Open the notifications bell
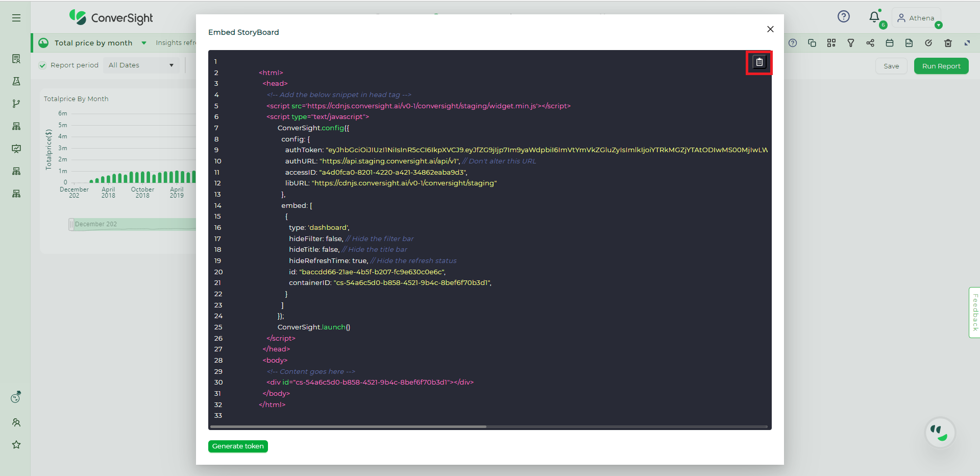The height and width of the screenshot is (476, 980). click(874, 17)
